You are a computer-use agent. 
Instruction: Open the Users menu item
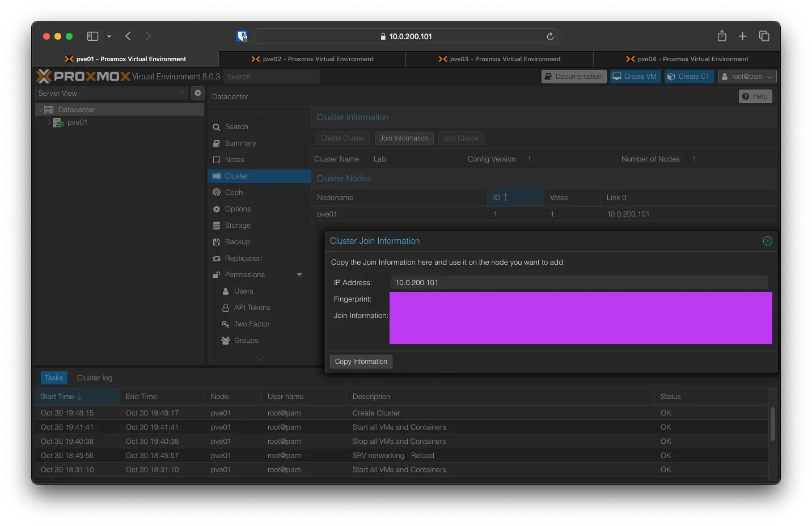point(259,291)
